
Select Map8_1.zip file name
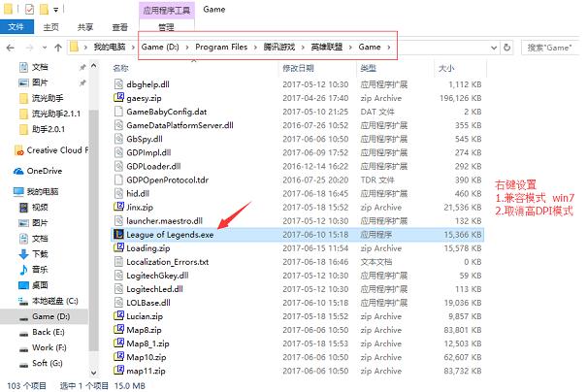(x=147, y=343)
